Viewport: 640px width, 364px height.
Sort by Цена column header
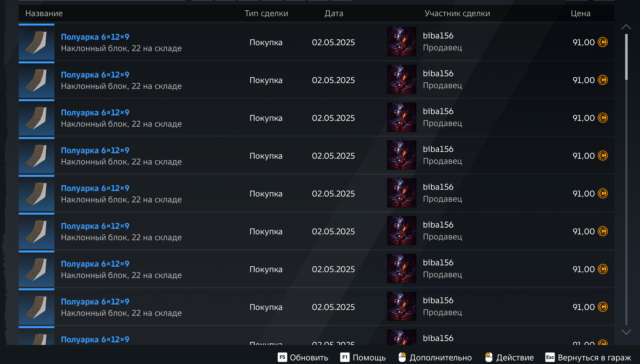coord(580,13)
